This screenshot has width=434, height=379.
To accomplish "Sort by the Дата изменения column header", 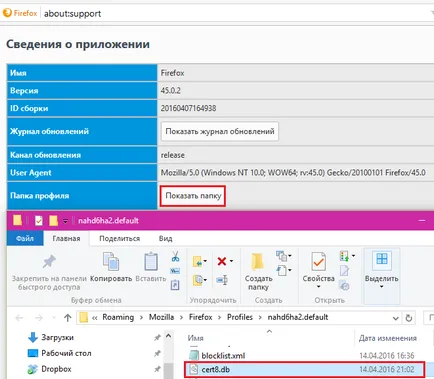I will coord(388,338).
